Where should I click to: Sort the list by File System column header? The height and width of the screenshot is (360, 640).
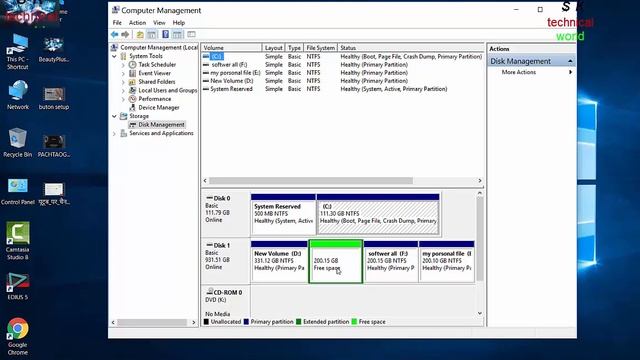pyautogui.click(x=320, y=48)
